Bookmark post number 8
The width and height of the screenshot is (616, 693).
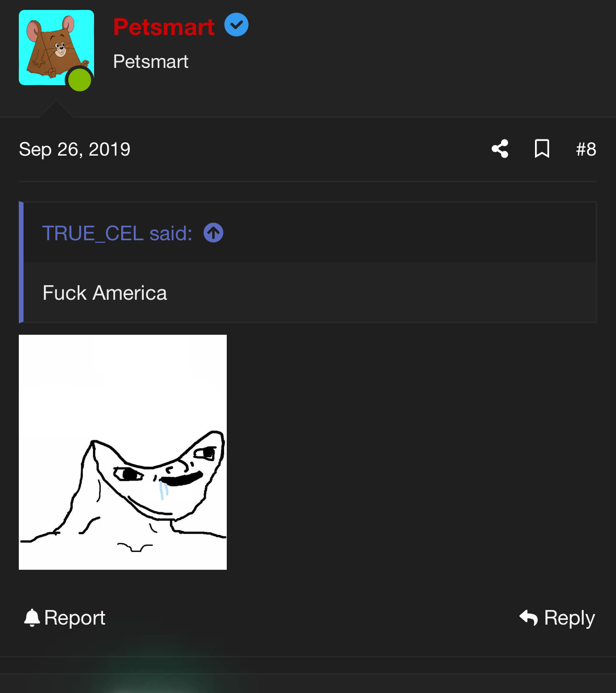point(542,149)
